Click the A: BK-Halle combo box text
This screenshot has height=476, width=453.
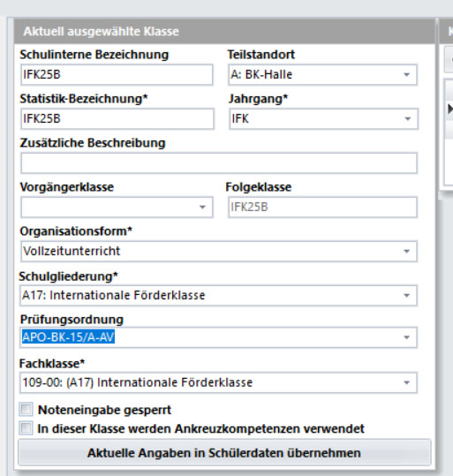[x=261, y=75]
